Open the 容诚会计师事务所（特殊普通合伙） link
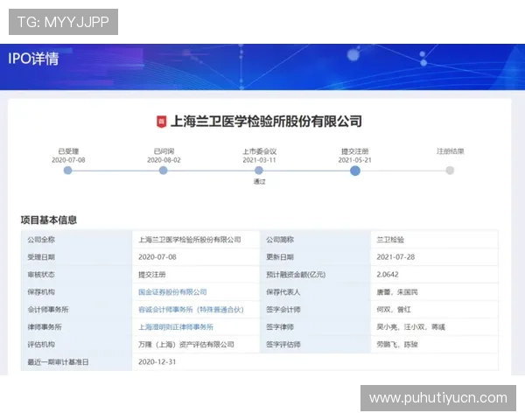Screen dimensions: 525x420 pos(191,310)
